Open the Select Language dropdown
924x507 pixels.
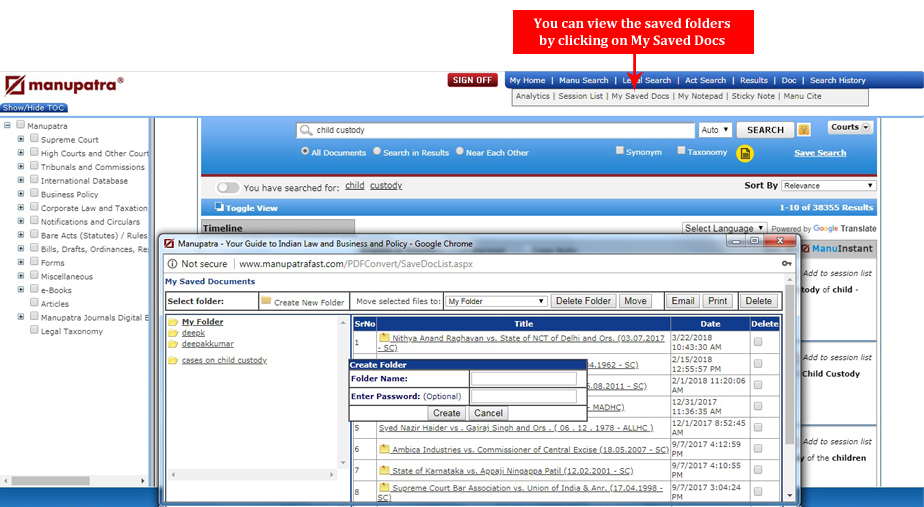point(724,228)
